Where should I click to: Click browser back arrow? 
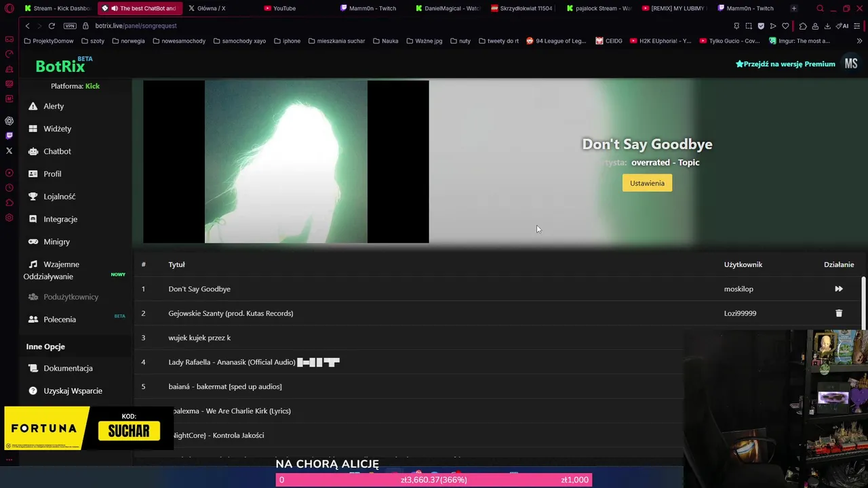coord(27,26)
